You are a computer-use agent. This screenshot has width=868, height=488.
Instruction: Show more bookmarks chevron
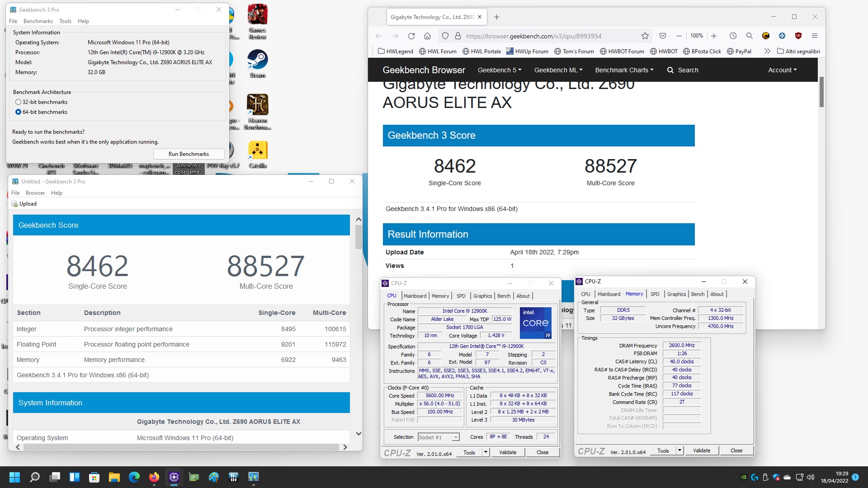pyautogui.click(x=767, y=52)
